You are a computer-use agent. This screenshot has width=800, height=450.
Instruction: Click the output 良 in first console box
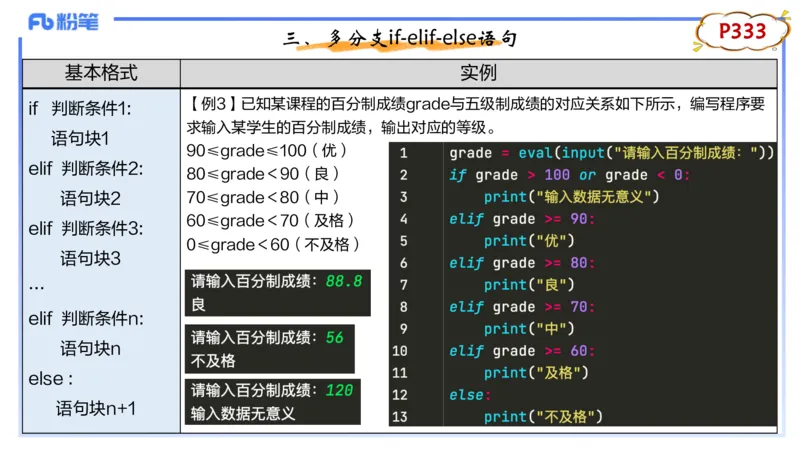(x=198, y=305)
